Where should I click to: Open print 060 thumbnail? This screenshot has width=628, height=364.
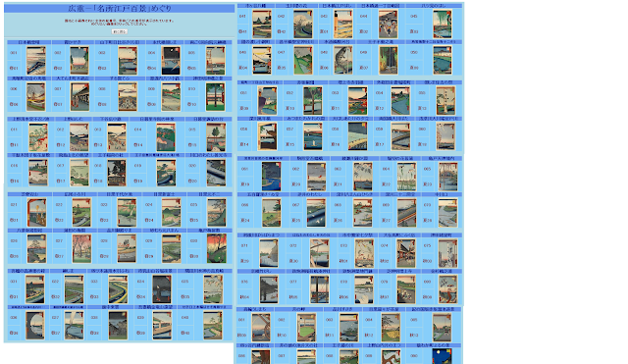(445, 137)
